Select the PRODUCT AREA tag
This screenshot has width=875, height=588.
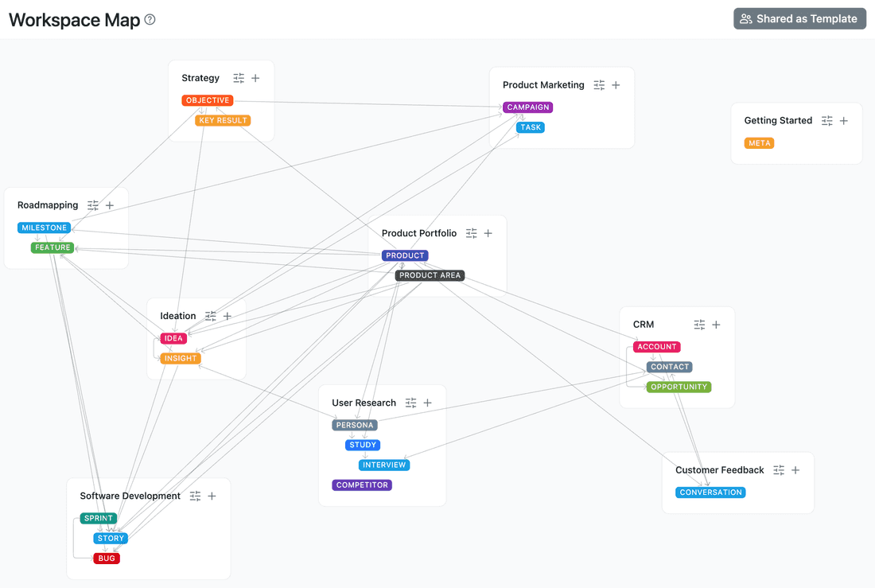430,275
